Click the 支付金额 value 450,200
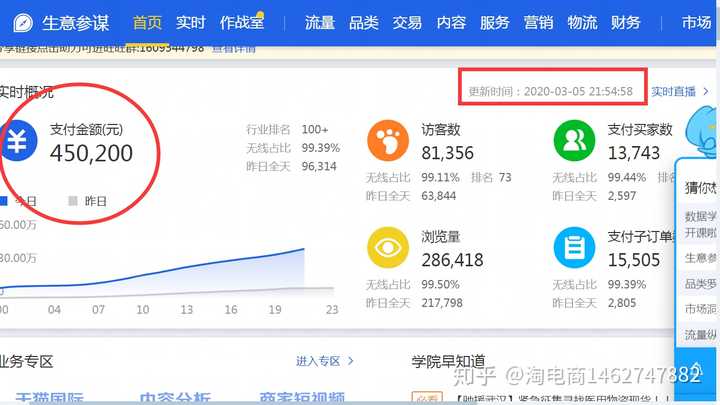Viewport: 720px width, 405px height. pyautogui.click(x=91, y=153)
